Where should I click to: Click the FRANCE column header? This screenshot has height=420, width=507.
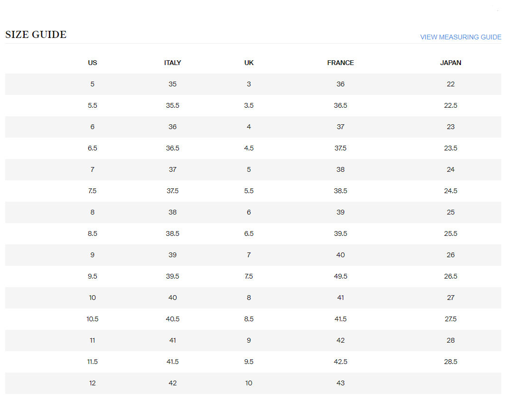[340, 63]
